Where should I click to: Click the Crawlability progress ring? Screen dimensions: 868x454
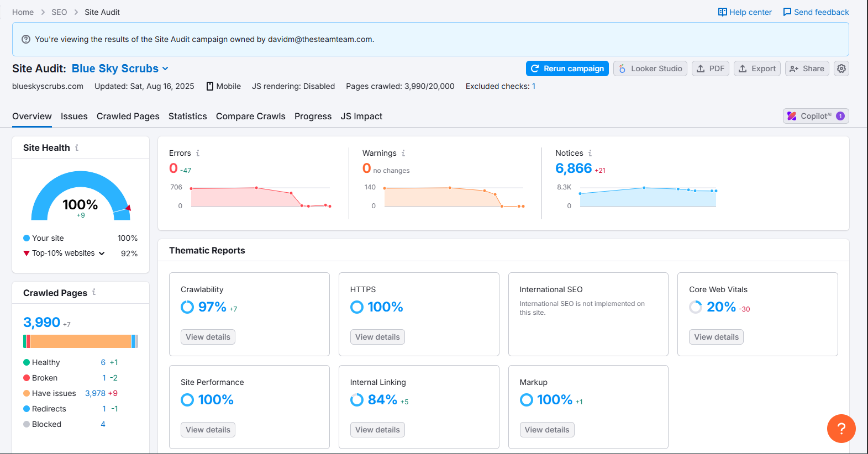[187, 307]
